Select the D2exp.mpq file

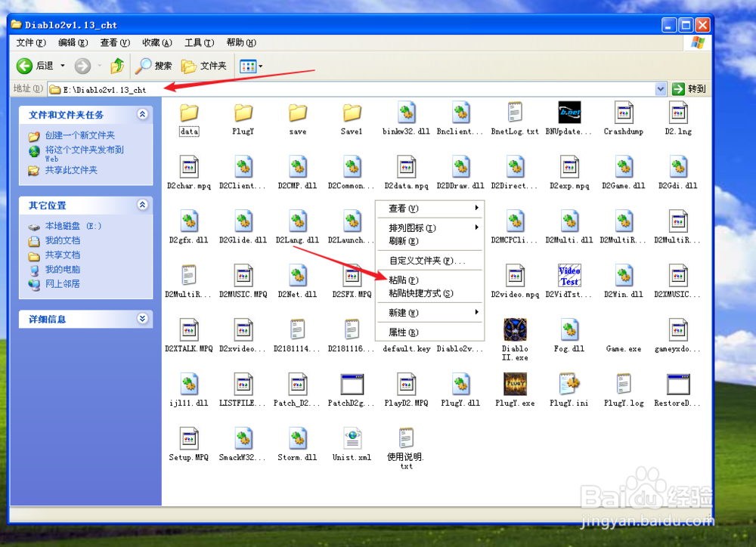(x=569, y=173)
